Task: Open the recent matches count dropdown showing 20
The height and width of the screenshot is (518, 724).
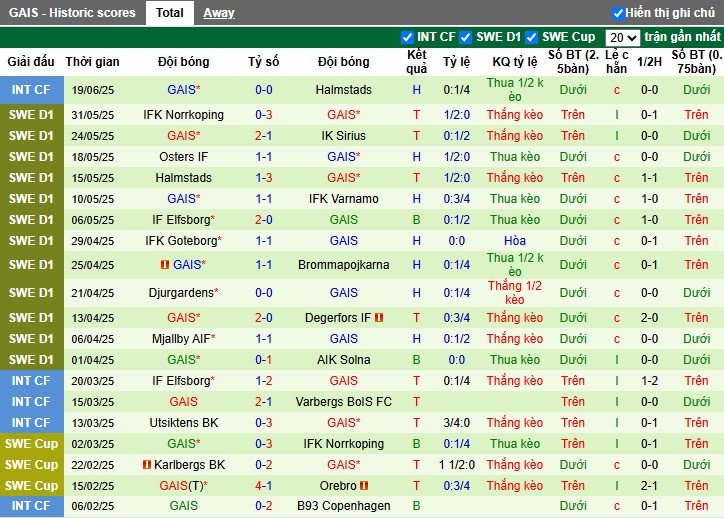Action: point(622,37)
